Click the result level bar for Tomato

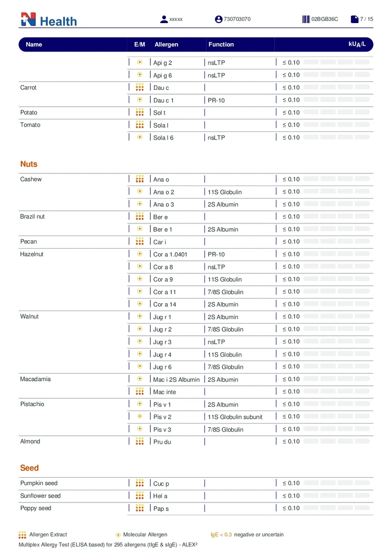[x=336, y=125]
